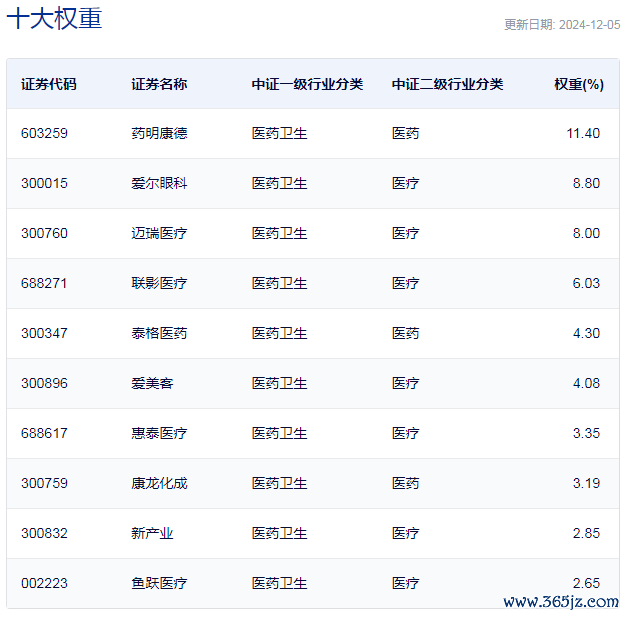Click 医药卫生 in the 药明康德 row
Image resolution: width=626 pixels, height=617 pixels.
pyautogui.click(x=279, y=133)
